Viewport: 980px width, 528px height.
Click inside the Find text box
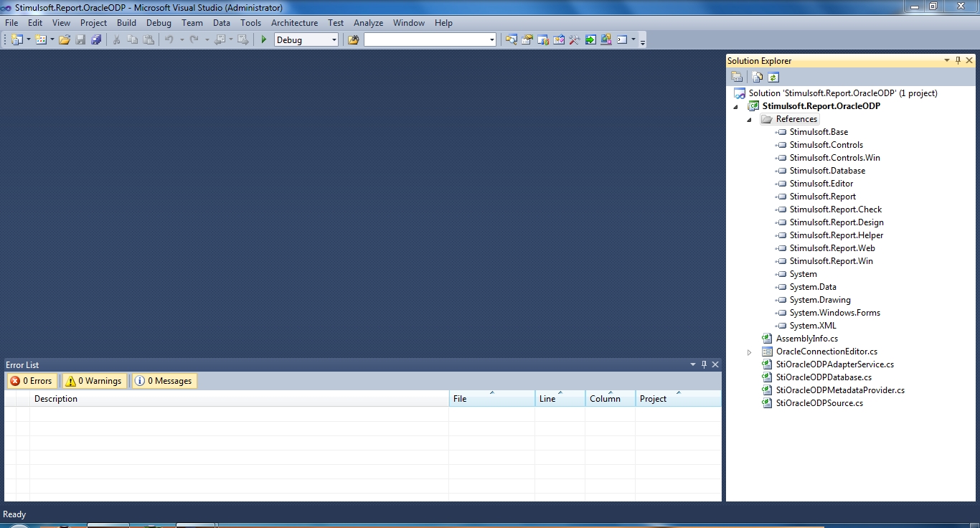(426, 40)
